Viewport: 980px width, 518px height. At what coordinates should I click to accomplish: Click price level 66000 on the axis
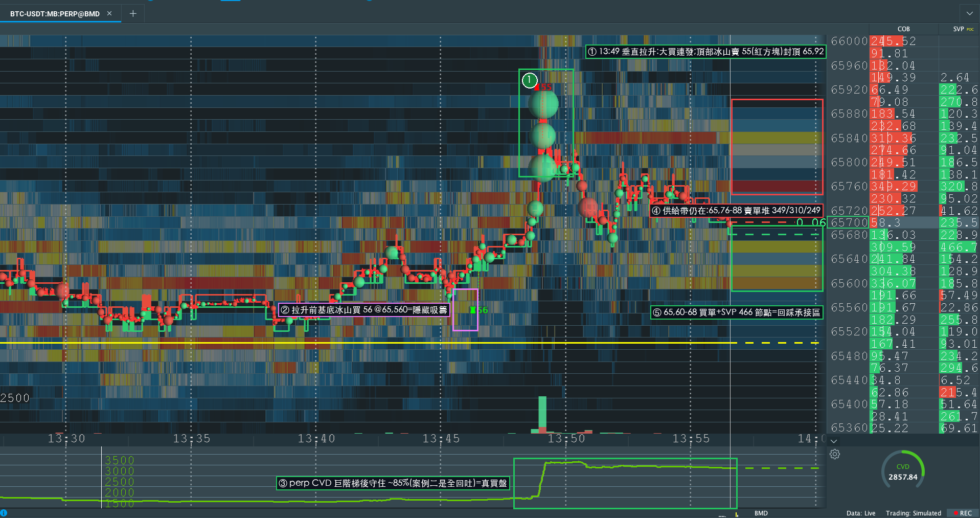click(x=849, y=41)
